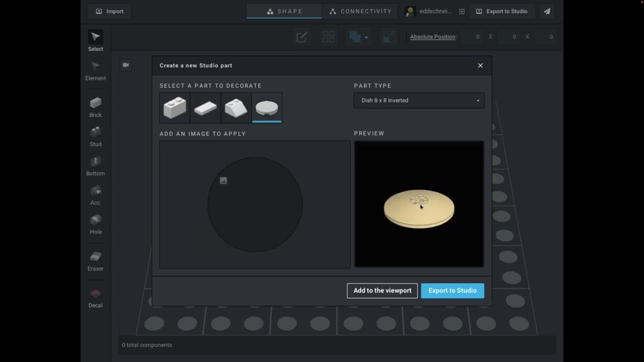This screenshot has height=362, width=644.
Task: Click Export to Studio in top bar
Action: (x=502, y=11)
